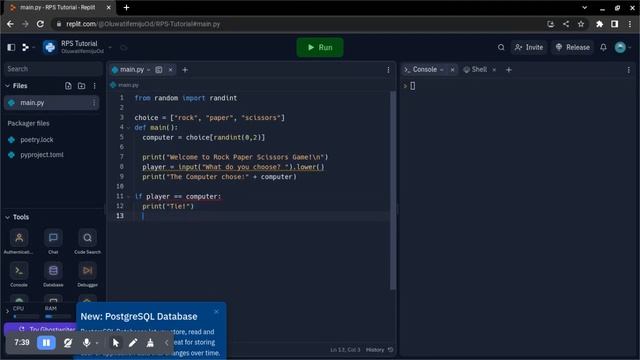
Task: Click the editor vertical scrollbar
Action: click(x=393, y=190)
